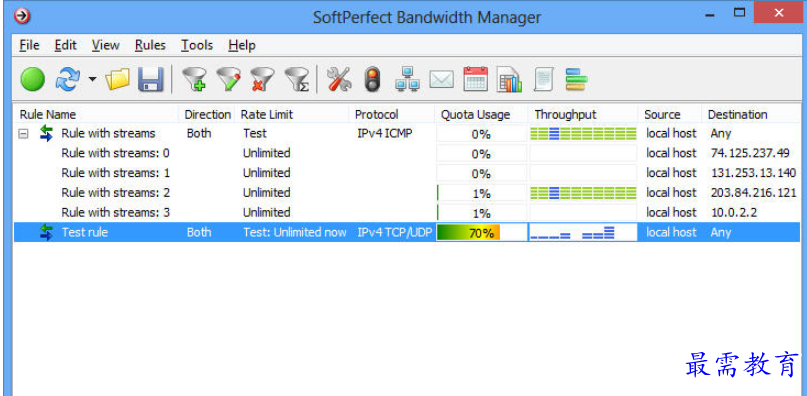This screenshot has height=396, width=807.
Task: Click the green status circle toolbar icon
Action: tap(33, 80)
